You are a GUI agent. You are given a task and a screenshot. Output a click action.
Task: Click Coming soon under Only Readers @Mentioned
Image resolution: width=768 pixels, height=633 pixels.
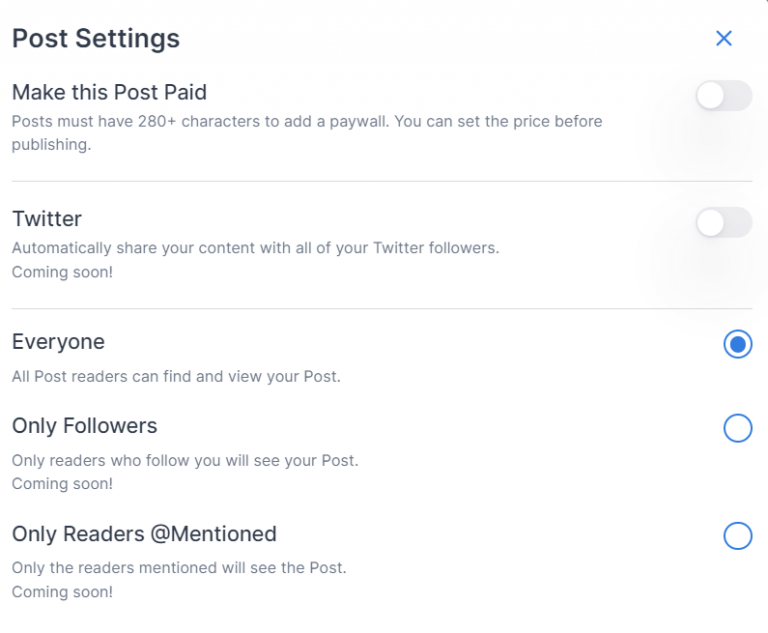pyautogui.click(x=62, y=592)
